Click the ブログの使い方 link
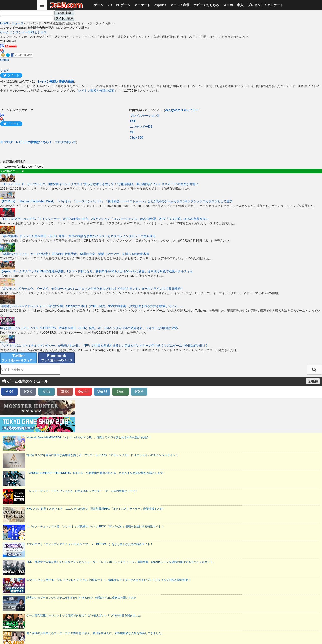The image size is (322, 644). click(x=66, y=142)
